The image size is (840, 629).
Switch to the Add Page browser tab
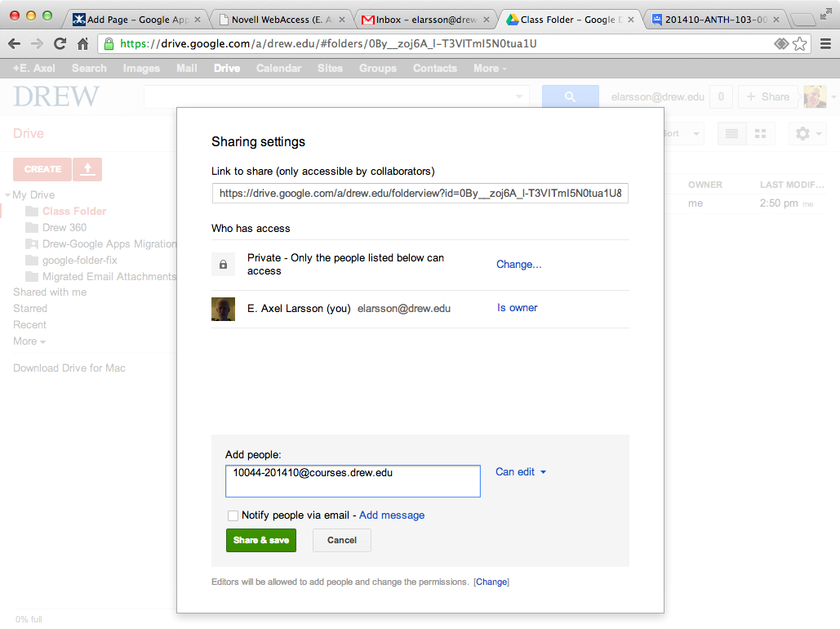(136, 20)
